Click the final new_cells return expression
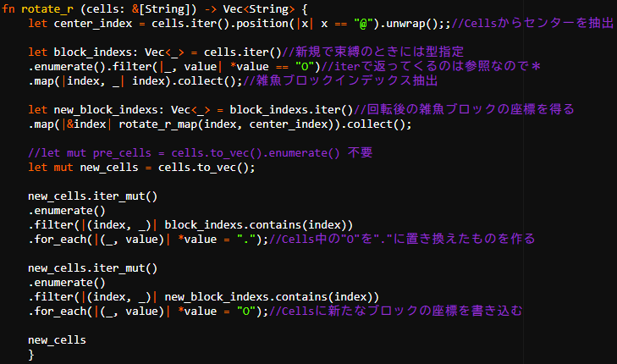 (57, 340)
